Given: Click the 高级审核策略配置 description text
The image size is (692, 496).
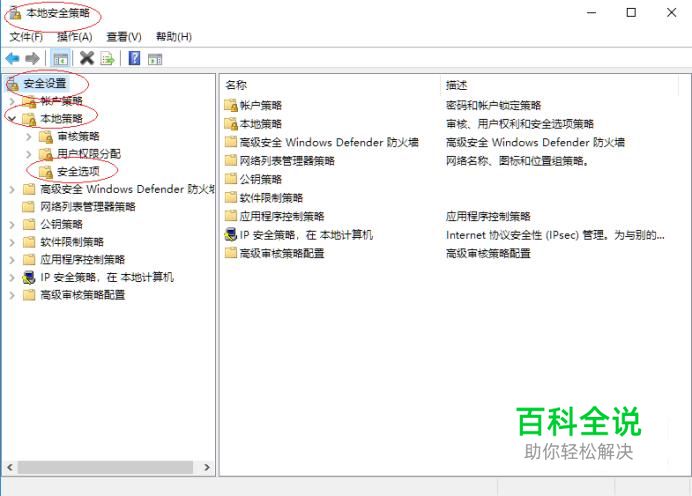Looking at the screenshot, I should coord(488,253).
